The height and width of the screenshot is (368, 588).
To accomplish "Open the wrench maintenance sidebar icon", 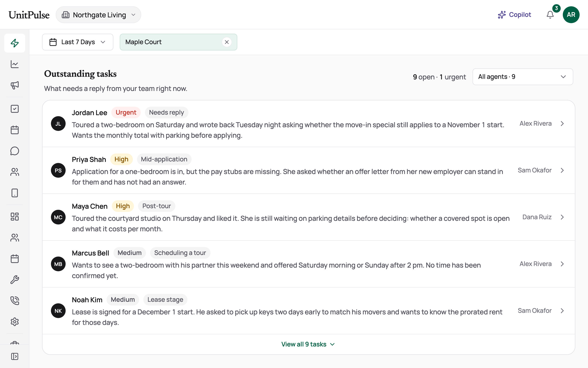I will [x=15, y=280].
